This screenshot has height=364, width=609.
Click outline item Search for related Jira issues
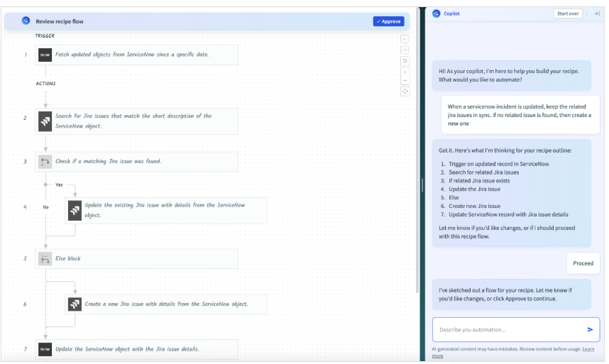pyautogui.click(x=483, y=172)
